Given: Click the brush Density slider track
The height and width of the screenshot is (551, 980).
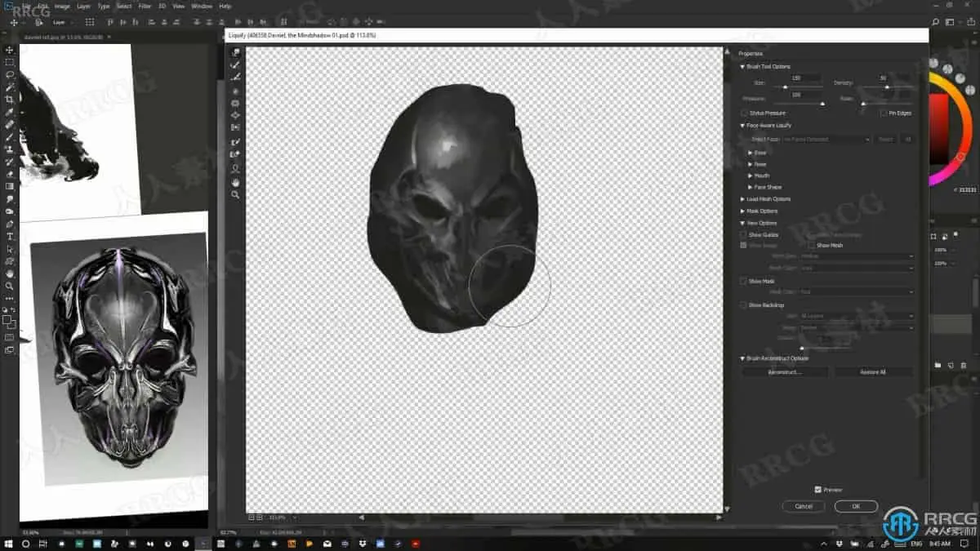Looking at the screenshot, I should (x=885, y=87).
